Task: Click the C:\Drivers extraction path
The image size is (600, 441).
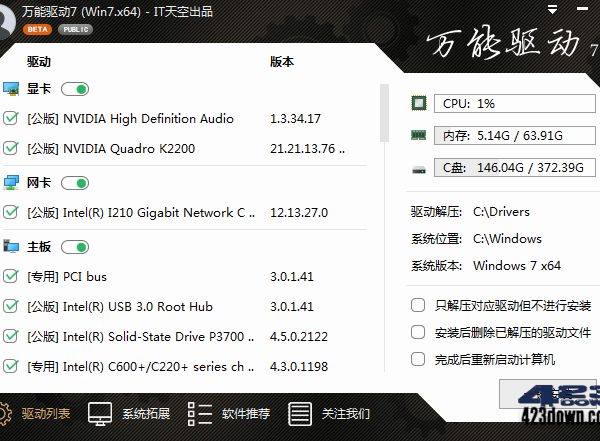Action: click(501, 212)
